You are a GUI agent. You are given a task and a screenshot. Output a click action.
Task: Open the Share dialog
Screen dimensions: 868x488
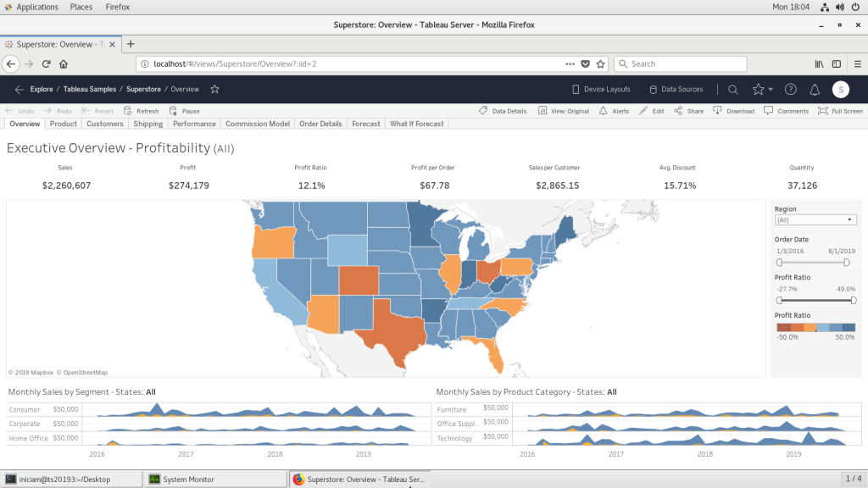[x=688, y=111]
